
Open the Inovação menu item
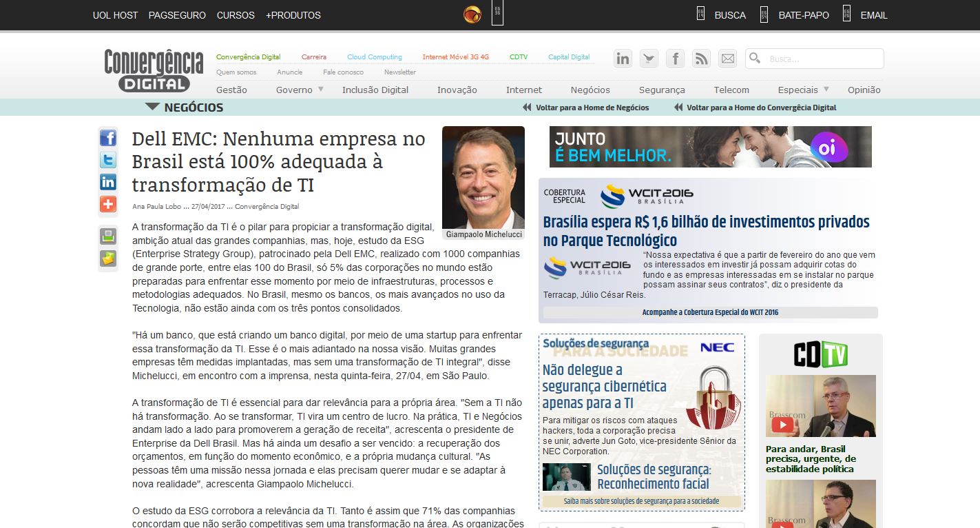click(x=457, y=90)
